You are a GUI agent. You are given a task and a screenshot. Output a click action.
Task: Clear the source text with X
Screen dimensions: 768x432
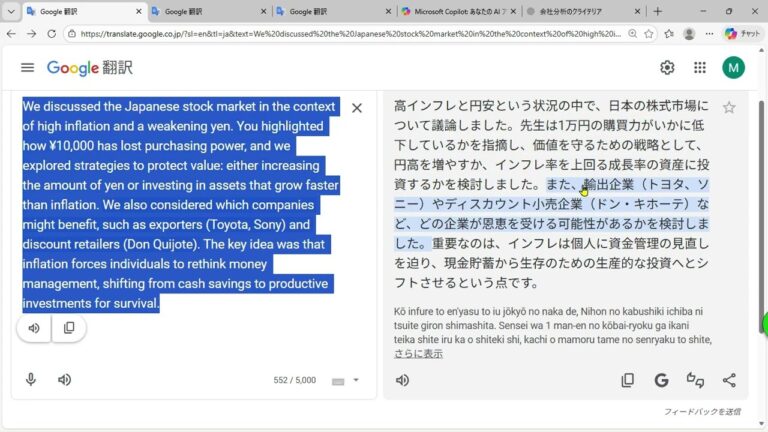[357, 108]
